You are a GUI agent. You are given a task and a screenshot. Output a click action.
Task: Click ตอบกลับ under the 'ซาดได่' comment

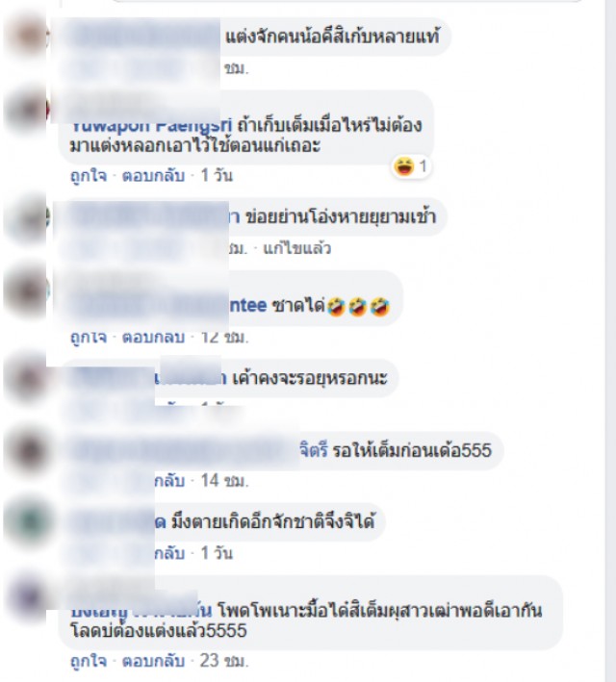[153, 337]
